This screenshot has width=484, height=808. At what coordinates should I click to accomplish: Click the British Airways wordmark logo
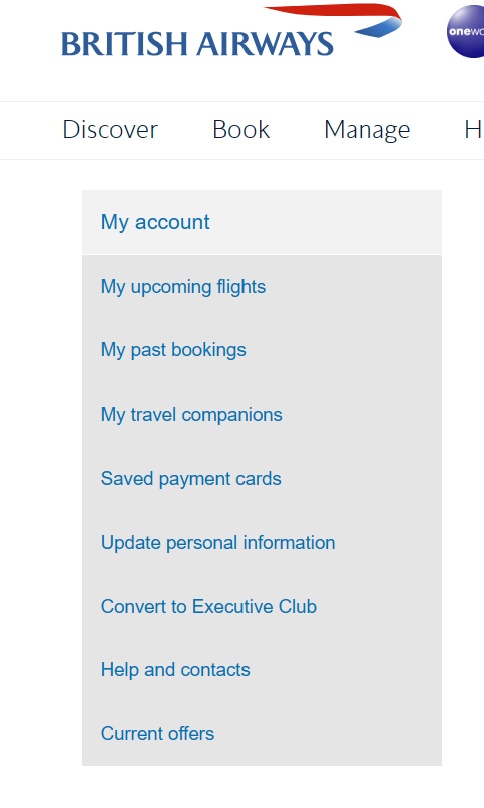click(x=197, y=43)
